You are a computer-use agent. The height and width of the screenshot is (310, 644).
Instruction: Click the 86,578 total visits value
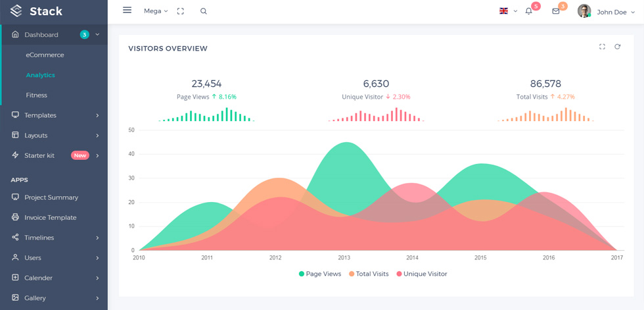(x=545, y=84)
